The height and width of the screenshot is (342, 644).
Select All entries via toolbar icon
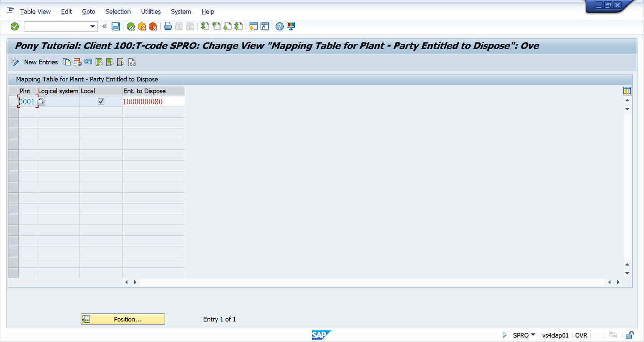pos(98,62)
